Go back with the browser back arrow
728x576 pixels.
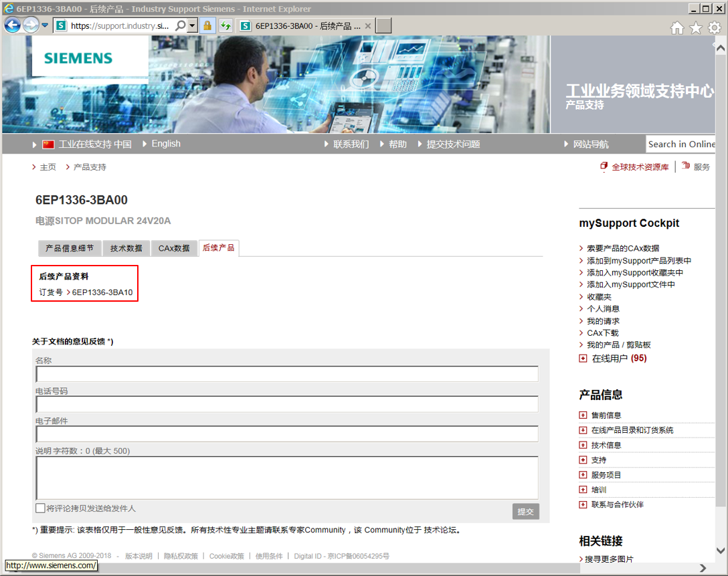13,25
